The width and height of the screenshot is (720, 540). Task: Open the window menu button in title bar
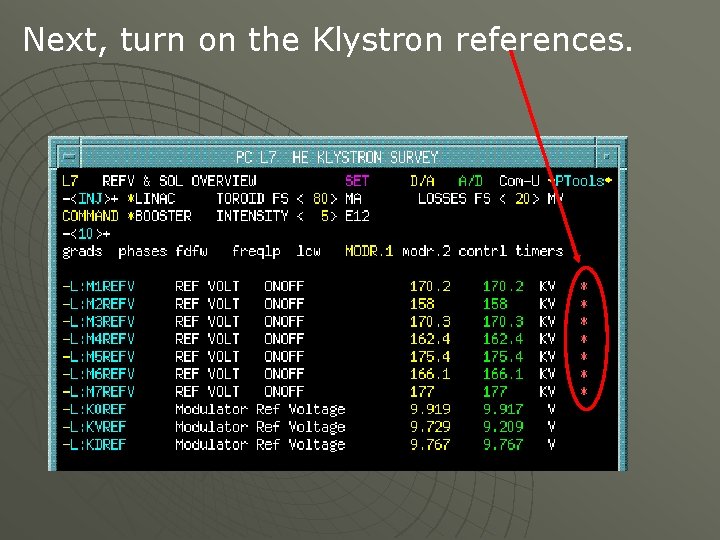click(x=69, y=157)
